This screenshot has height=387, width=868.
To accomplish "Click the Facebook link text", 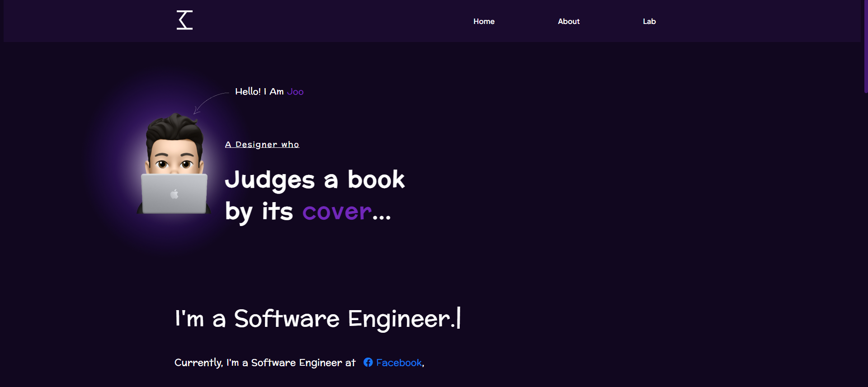I will pyautogui.click(x=399, y=363).
